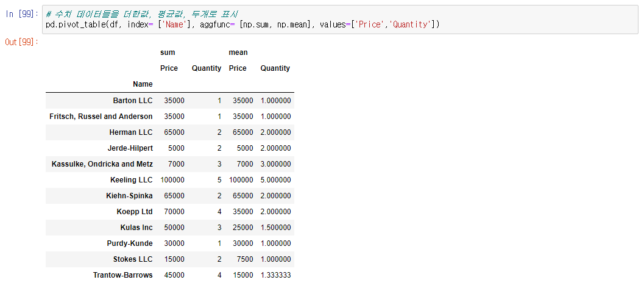
Task: Click Purdy-Kunde mean Price 30000
Action: pos(243,243)
